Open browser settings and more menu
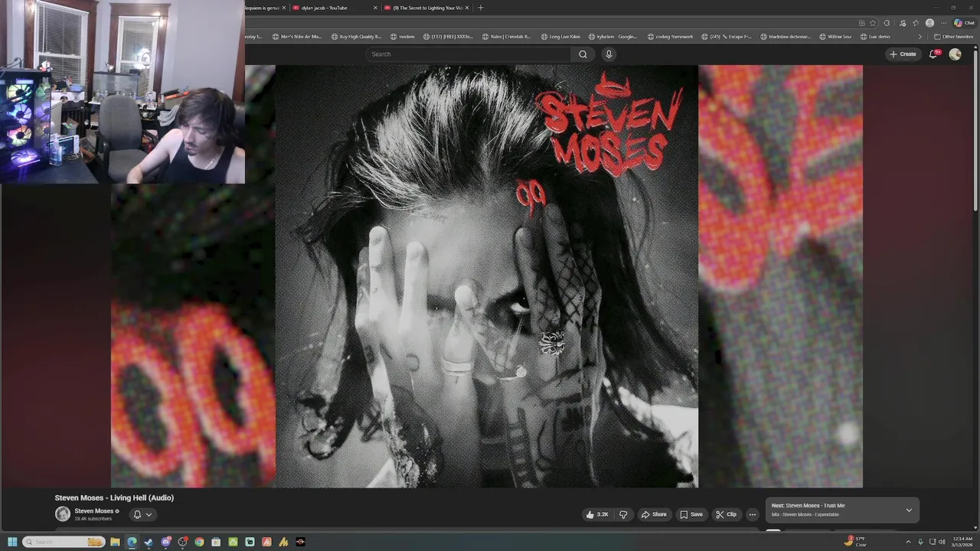This screenshot has width=980, height=551. (943, 23)
